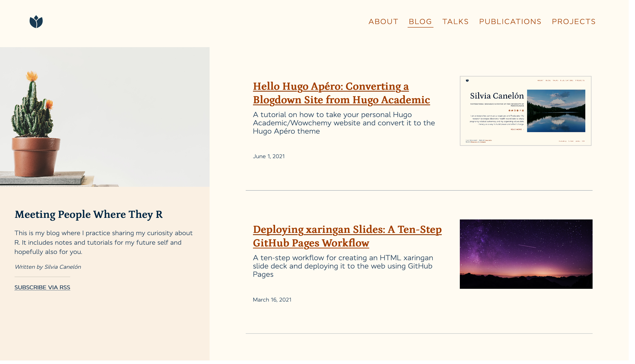
Task: Open the ABOUT page
Action: tap(383, 22)
